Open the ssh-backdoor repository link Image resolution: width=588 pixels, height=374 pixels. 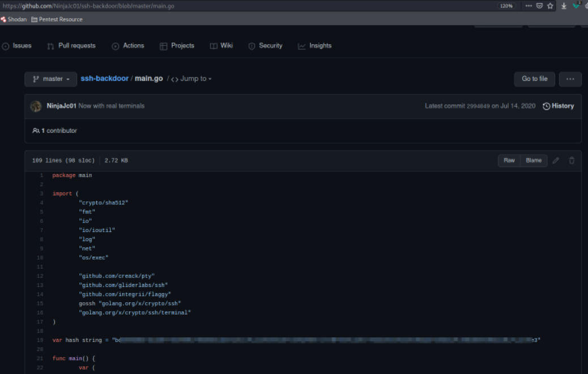click(105, 79)
